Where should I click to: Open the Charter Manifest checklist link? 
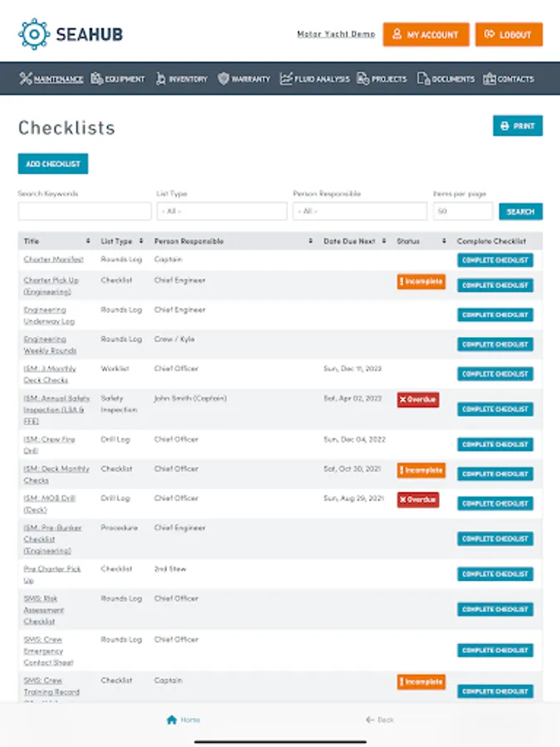point(53,260)
